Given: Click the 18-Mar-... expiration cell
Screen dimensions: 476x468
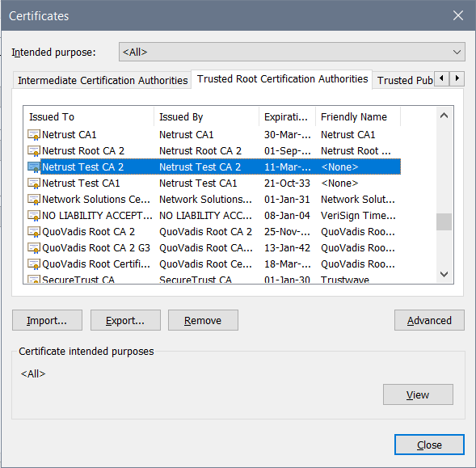Looking at the screenshot, I should (x=287, y=264).
